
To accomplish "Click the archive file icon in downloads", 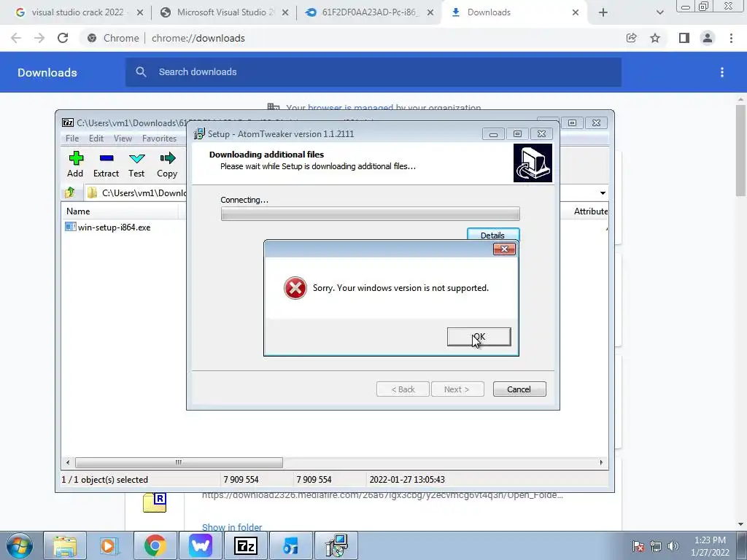I will click(x=155, y=503).
